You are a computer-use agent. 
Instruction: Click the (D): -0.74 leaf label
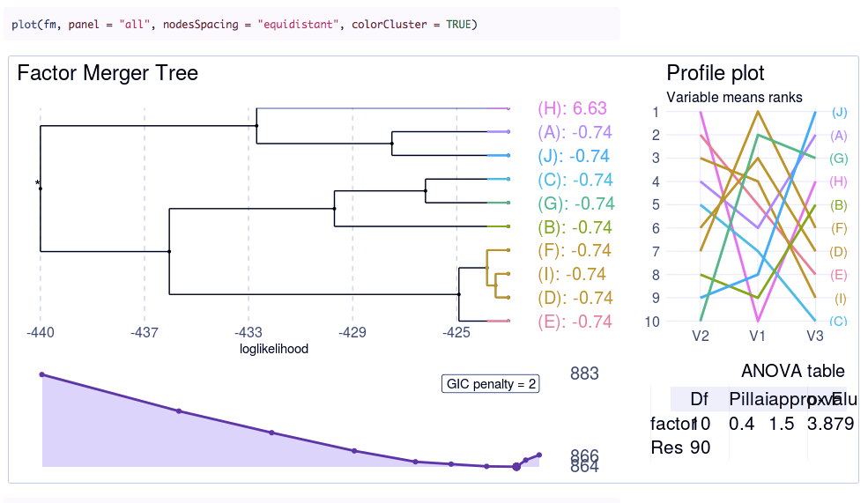point(574,298)
